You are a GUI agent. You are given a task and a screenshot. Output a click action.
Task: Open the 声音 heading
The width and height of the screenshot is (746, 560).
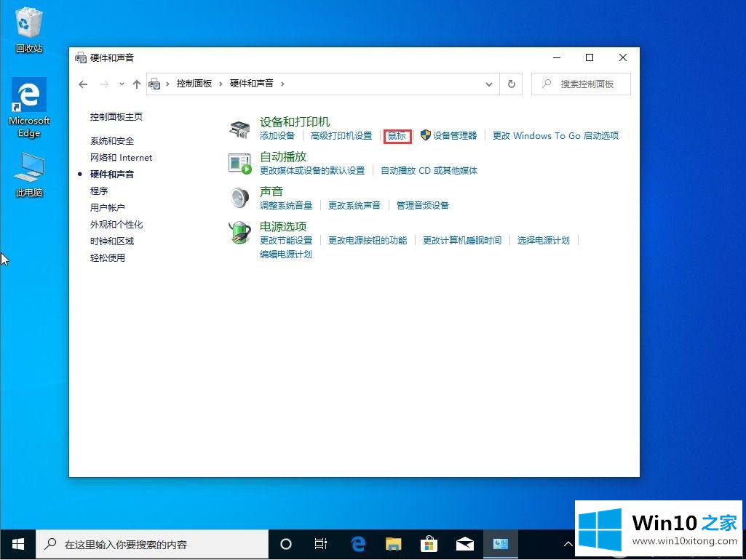tap(271, 191)
